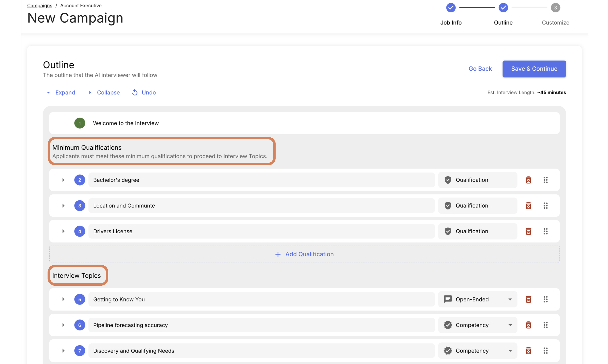Expand the Bachelor's degree row
The height and width of the screenshot is (364, 608).
(63, 180)
